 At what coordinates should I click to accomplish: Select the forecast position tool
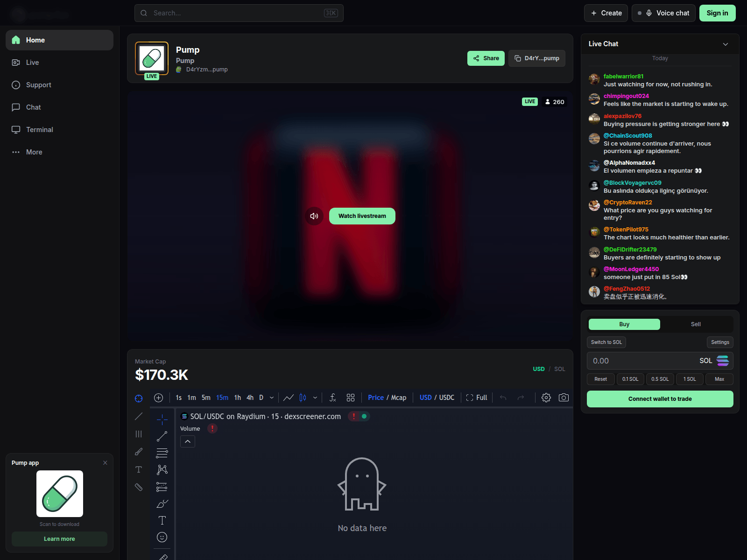point(162,487)
